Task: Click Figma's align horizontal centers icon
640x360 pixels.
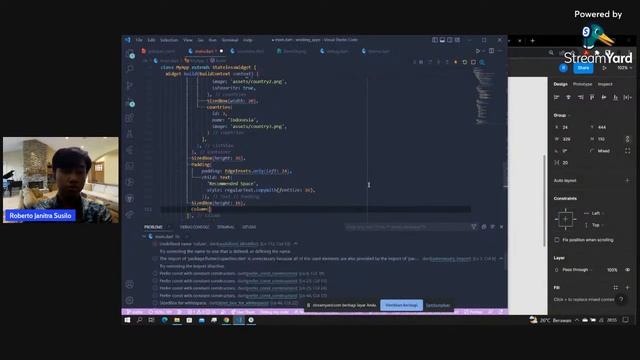Action: (x=568, y=97)
